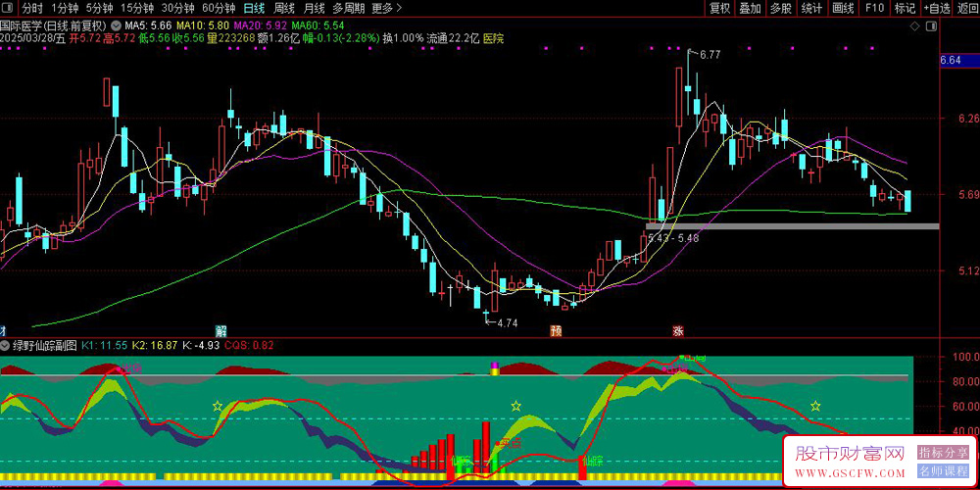This screenshot has height=490, width=980.
Task: Click the 绿野仙踪副图 indicator name
Action: coord(46,345)
